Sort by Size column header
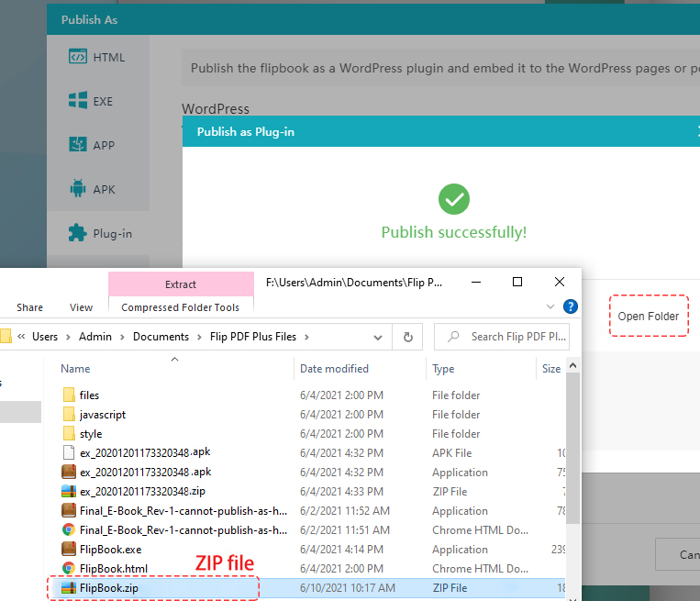 (551, 369)
